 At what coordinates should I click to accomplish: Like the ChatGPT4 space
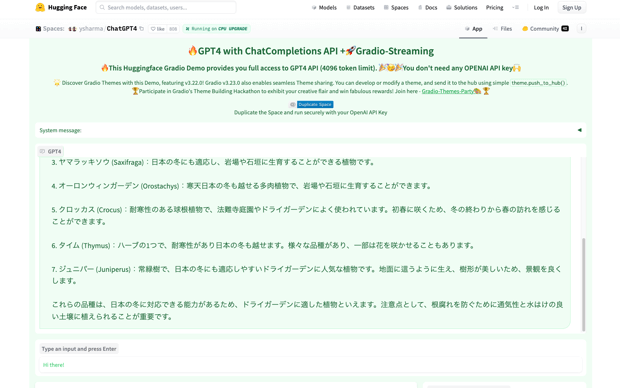coord(158,29)
